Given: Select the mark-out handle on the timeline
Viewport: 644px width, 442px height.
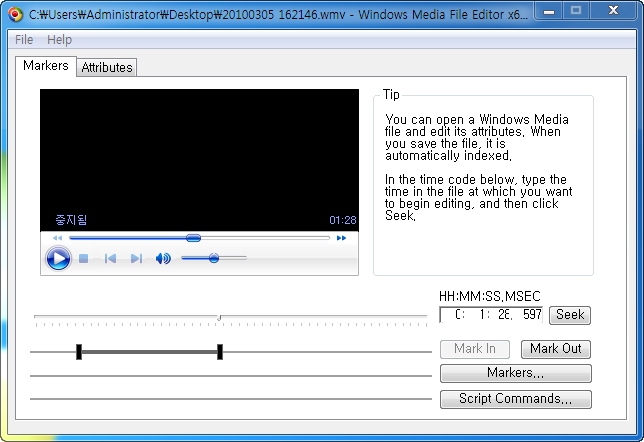Looking at the screenshot, I should 220,352.
